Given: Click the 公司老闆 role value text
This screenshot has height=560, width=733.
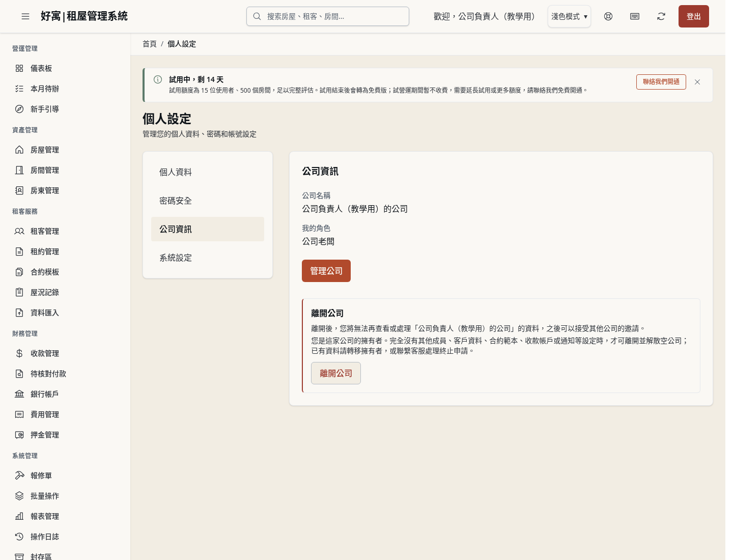Looking at the screenshot, I should pyautogui.click(x=318, y=241).
